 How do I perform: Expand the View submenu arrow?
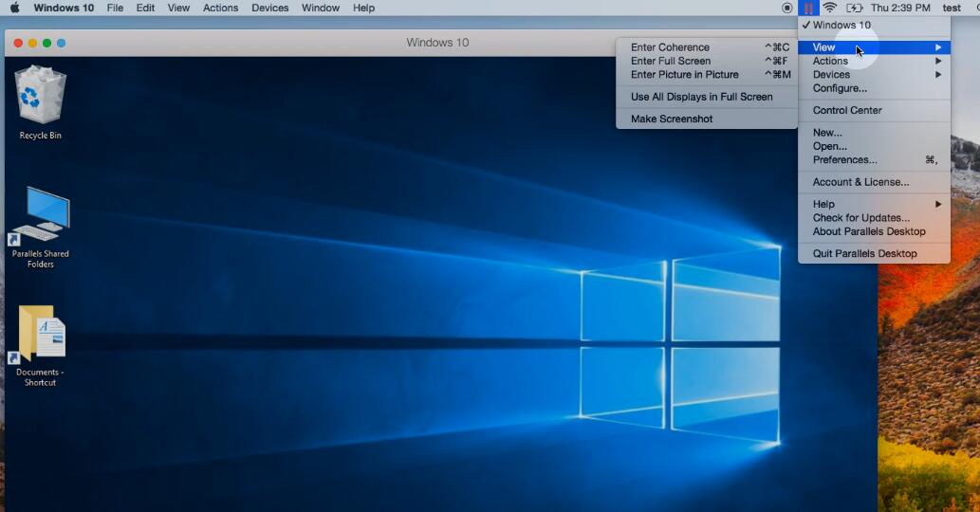(938, 47)
